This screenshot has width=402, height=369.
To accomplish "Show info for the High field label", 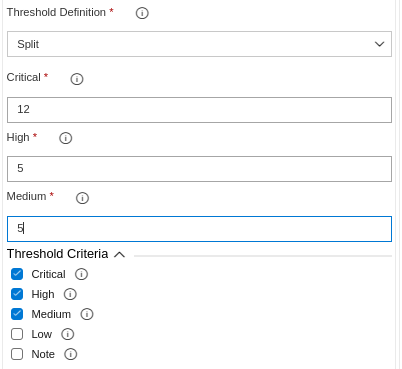I will tap(65, 138).
